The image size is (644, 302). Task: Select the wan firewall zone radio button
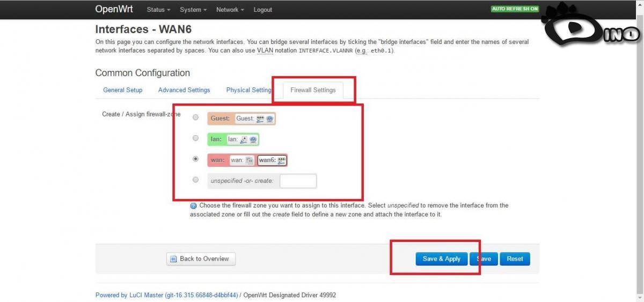195,159
